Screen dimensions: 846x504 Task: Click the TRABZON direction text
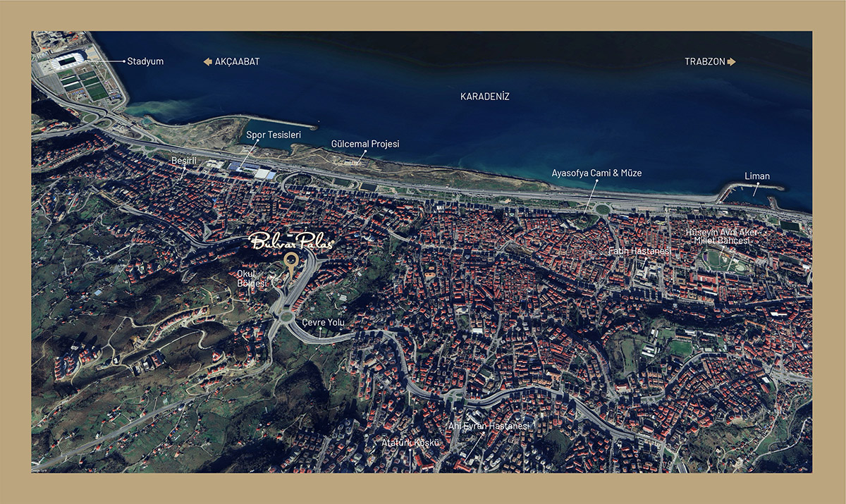pyautogui.click(x=704, y=62)
